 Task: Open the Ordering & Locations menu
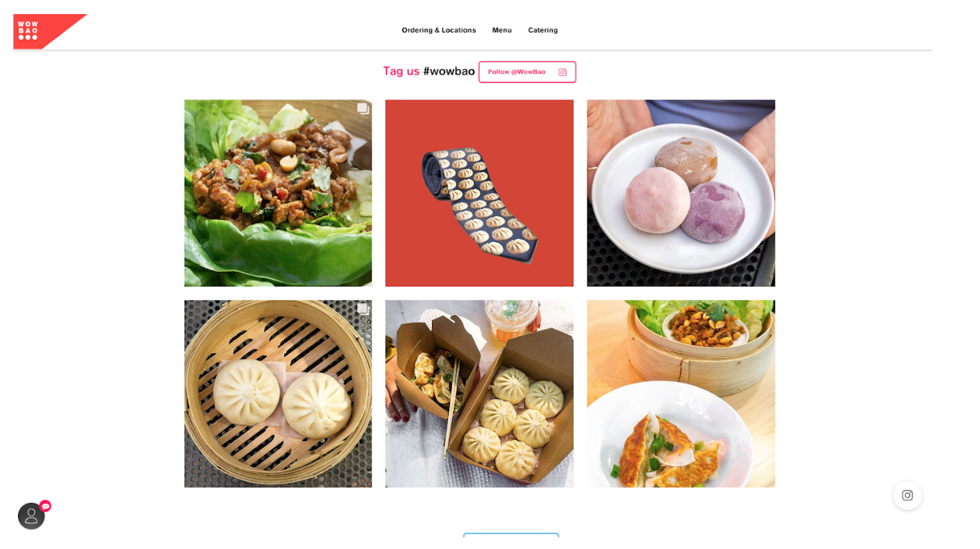coord(439,30)
